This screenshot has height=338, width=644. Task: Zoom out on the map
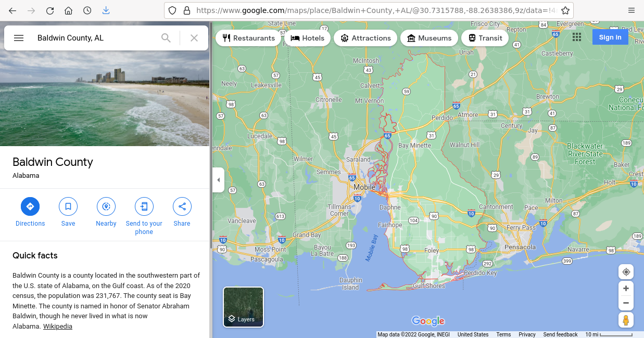[626, 303]
